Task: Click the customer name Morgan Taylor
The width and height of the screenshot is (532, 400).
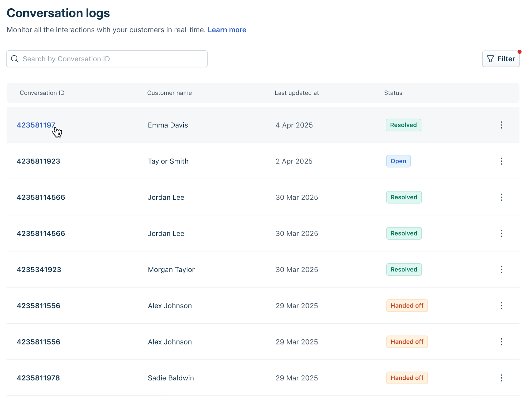Action: pyautogui.click(x=171, y=270)
